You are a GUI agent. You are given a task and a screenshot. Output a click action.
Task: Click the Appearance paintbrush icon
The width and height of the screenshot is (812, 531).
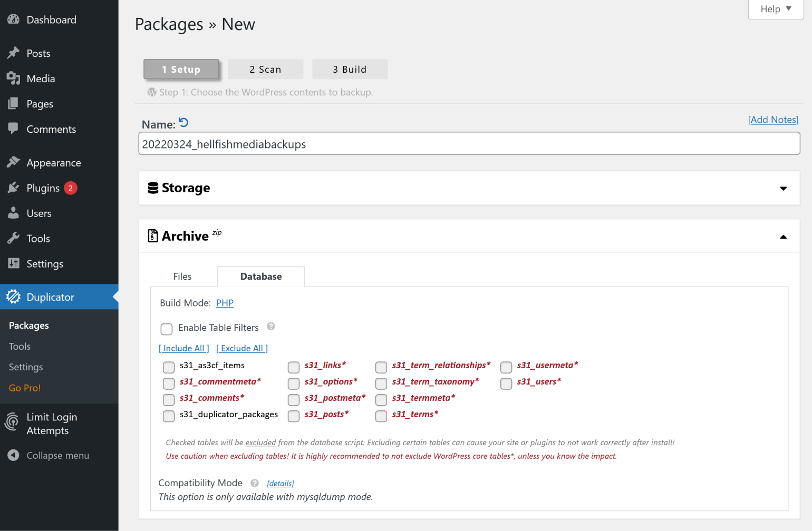pos(13,163)
